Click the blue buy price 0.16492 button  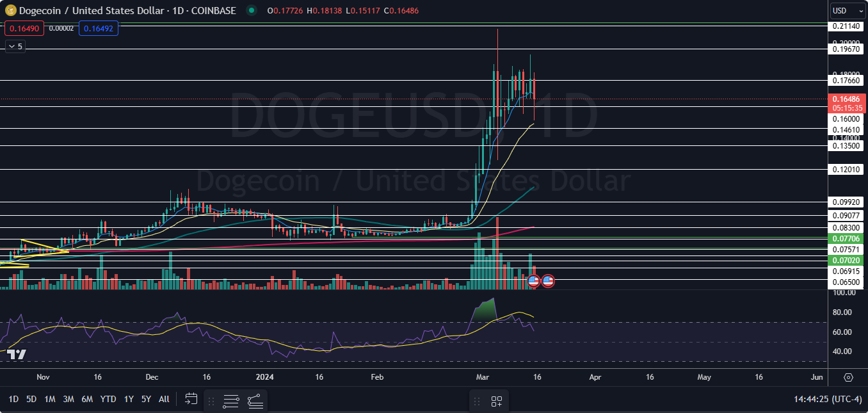click(97, 28)
